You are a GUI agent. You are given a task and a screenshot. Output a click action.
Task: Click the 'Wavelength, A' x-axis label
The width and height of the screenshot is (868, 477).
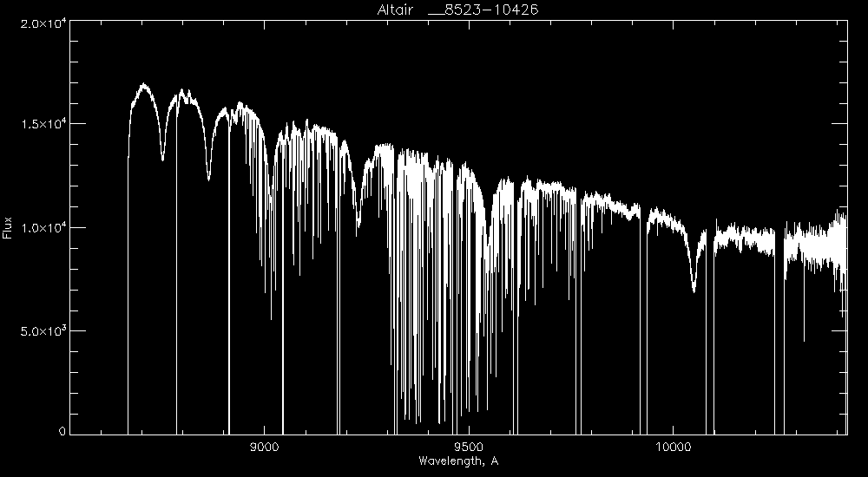(x=458, y=461)
